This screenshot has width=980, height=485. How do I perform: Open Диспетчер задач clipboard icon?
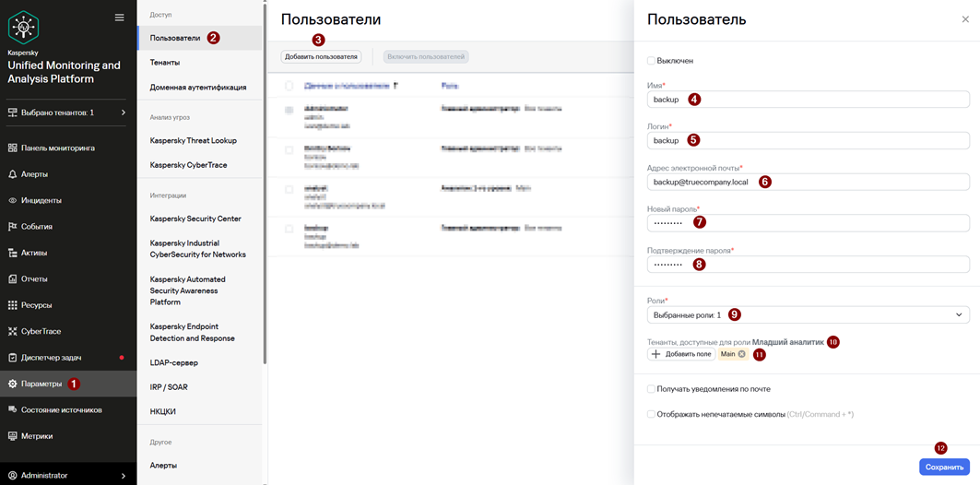[13, 358]
